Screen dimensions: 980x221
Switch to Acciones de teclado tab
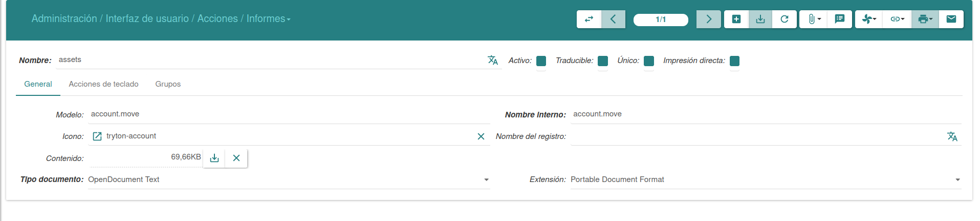coord(103,84)
